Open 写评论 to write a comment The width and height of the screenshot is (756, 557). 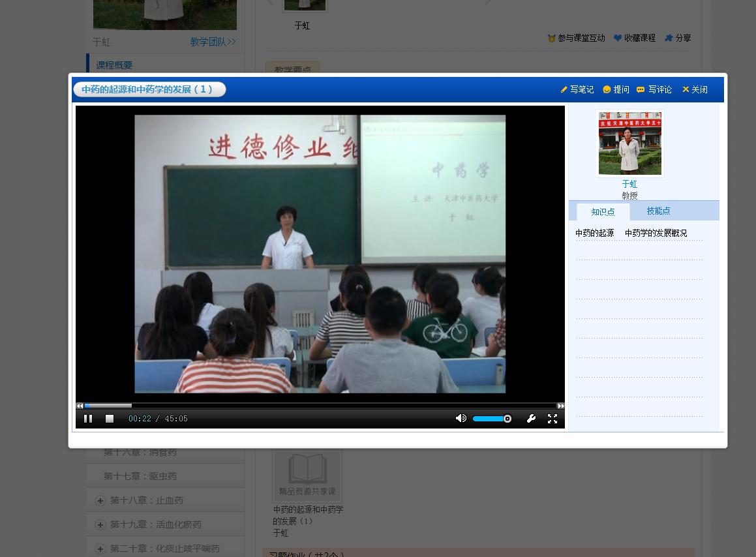click(654, 89)
